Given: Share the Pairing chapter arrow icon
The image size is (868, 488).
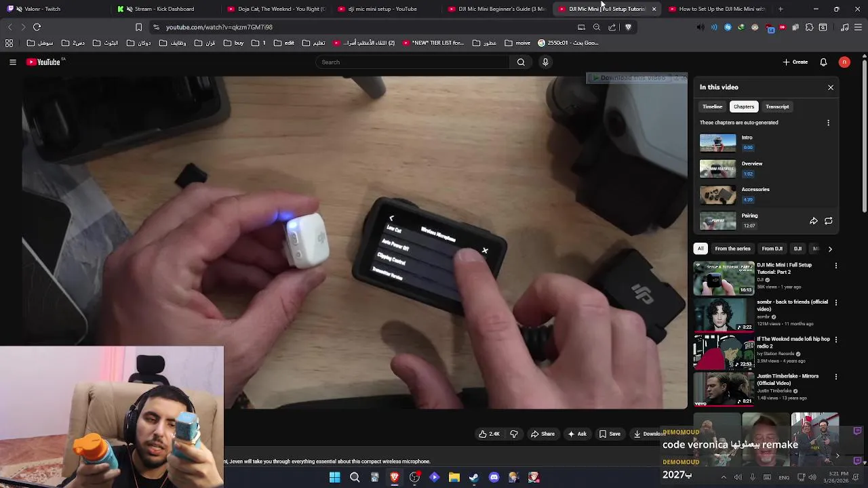Looking at the screenshot, I should [814, 221].
